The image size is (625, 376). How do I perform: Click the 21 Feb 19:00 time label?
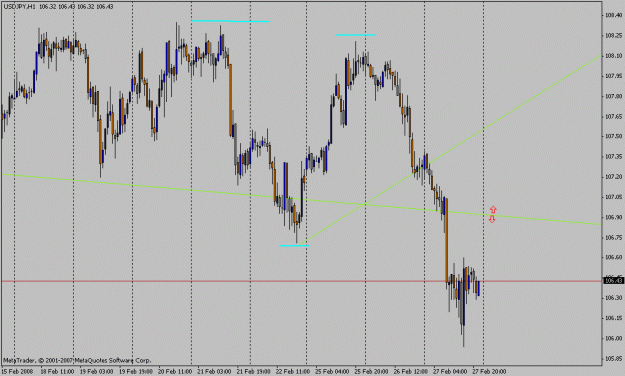point(253,372)
